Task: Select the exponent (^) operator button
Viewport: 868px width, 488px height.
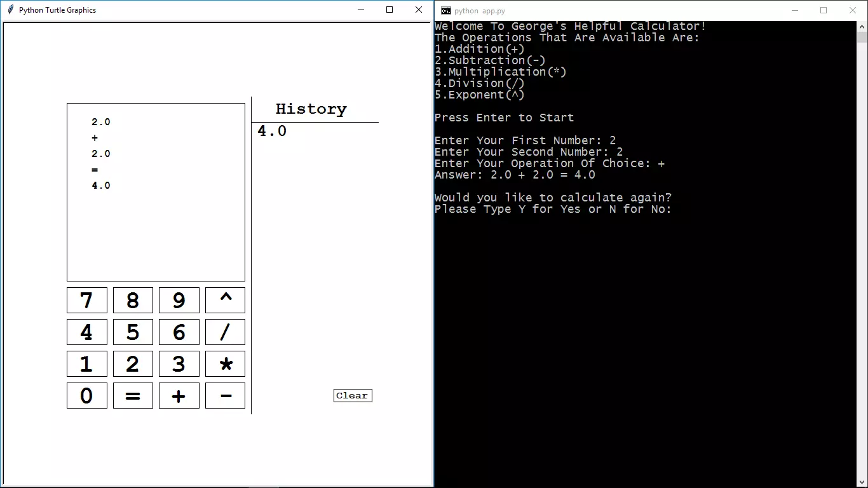Action: pyautogui.click(x=225, y=300)
